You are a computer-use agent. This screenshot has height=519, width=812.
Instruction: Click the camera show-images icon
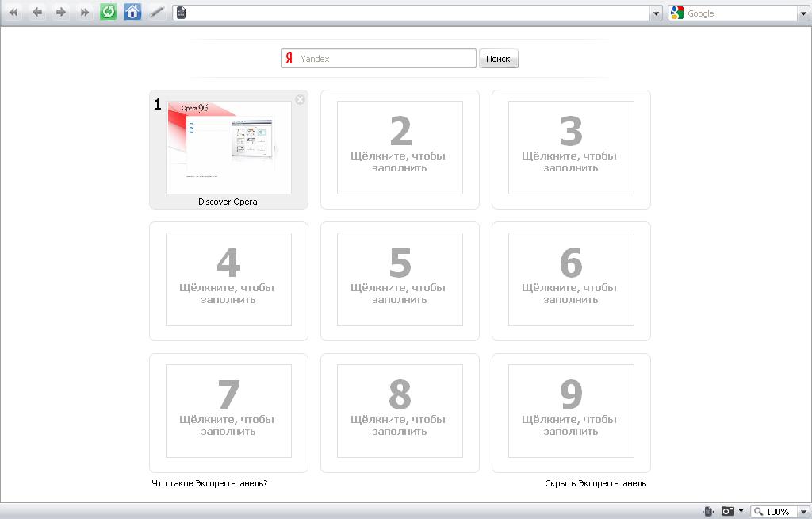click(728, 511)
